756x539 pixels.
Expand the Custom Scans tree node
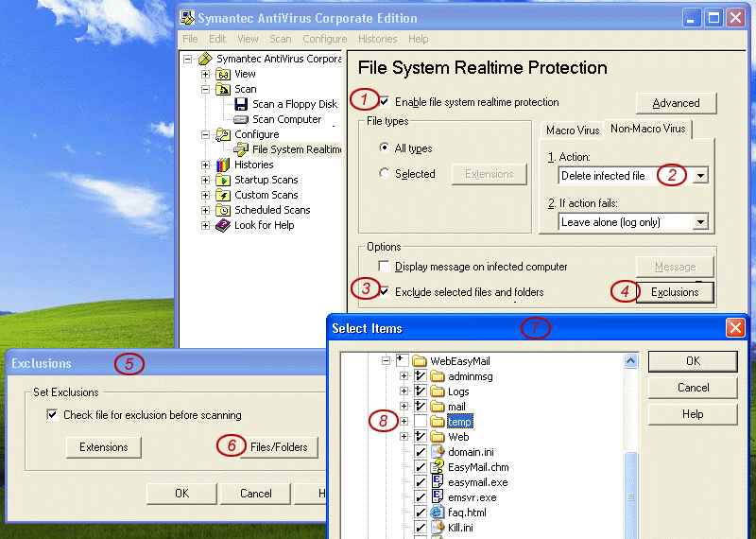205,195
